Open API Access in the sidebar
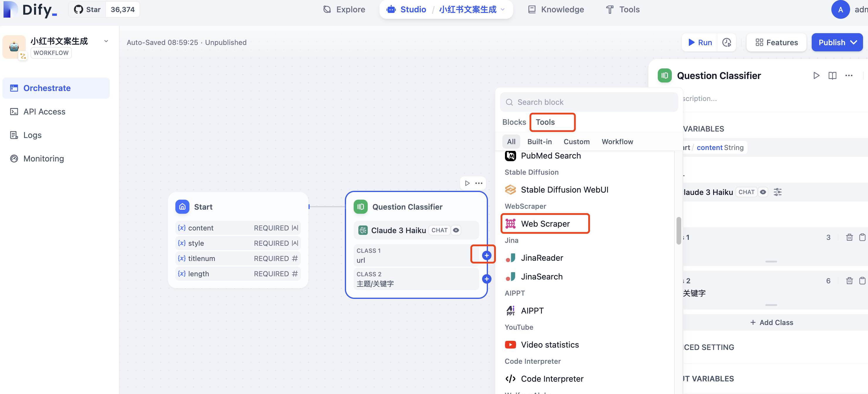The image size is (868, 394). [56, 112]
